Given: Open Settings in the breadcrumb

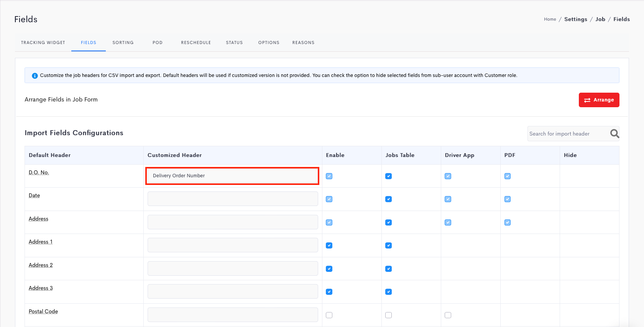Looking at the screenshot, I should click(575, 19).
